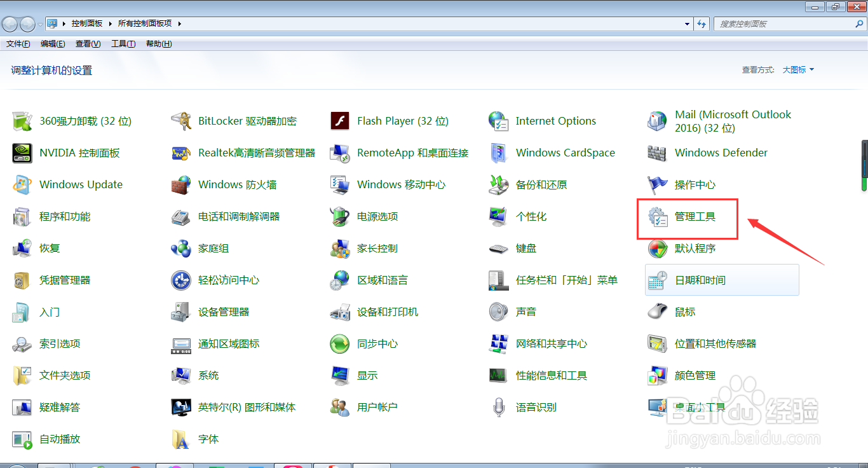Screen dimensions: 868x468
Task: Open the 电话和调制解调器 icon
Action: tap(181, 216)
